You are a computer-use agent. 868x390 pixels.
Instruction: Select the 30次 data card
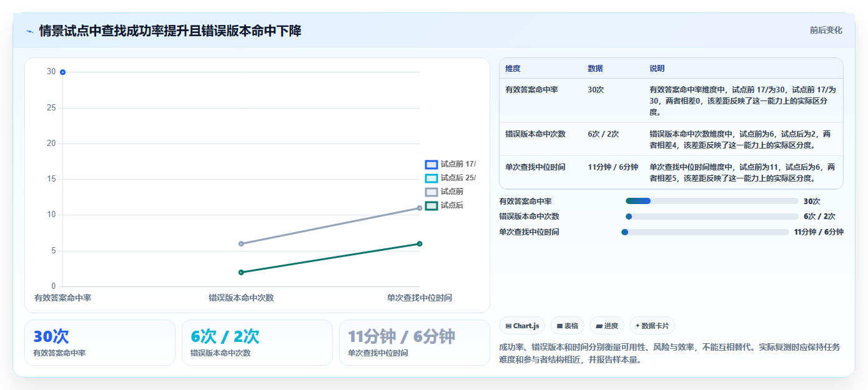point(100,343)
